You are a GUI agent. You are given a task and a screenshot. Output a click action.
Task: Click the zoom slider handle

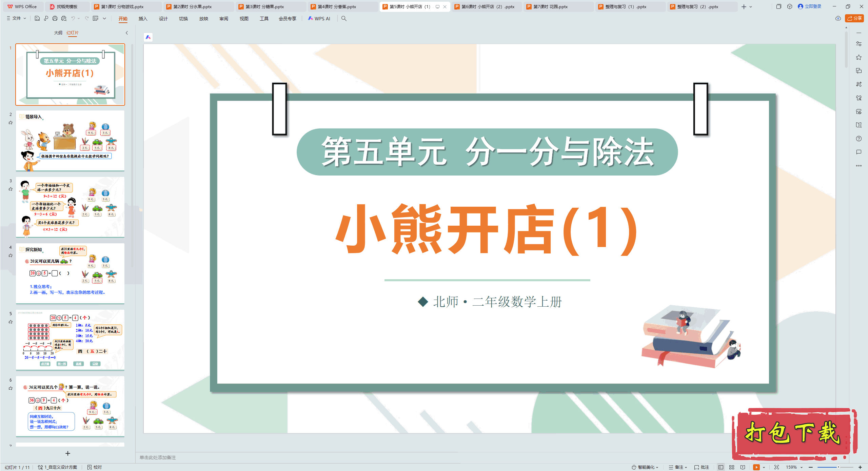pos(838,467)
